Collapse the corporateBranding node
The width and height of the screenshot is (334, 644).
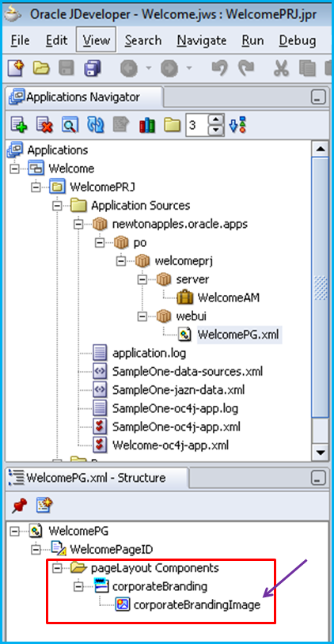(79, 587)
